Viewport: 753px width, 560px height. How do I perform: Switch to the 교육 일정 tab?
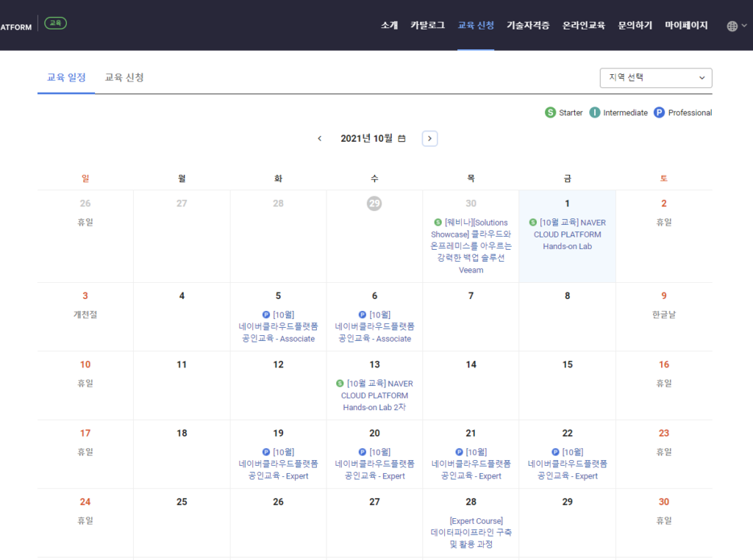pos(66,77)
